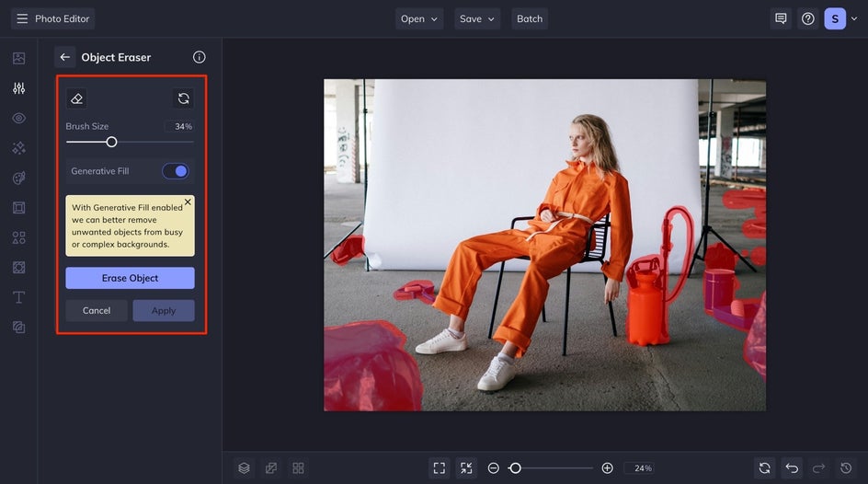Image resolution: width=868 pixels, height=484 pixels.
Task: Undo the last action
Action: (x=792, y=468)
